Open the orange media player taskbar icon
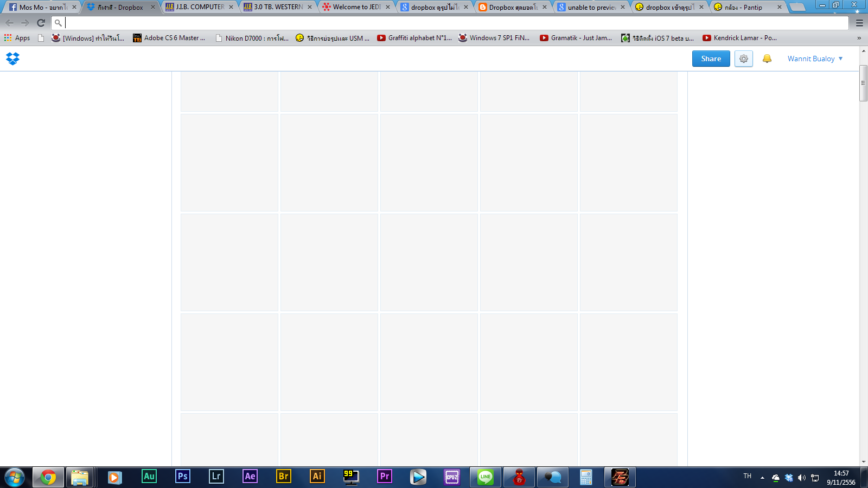This screenshot has width=868, height=488. point(114,477)
